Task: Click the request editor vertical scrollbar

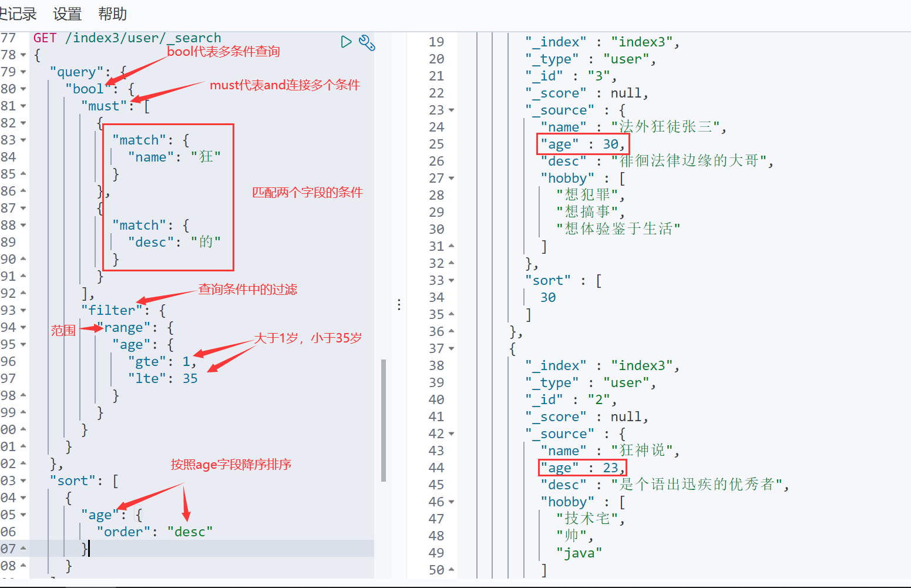Action: (x=384, y=420)
